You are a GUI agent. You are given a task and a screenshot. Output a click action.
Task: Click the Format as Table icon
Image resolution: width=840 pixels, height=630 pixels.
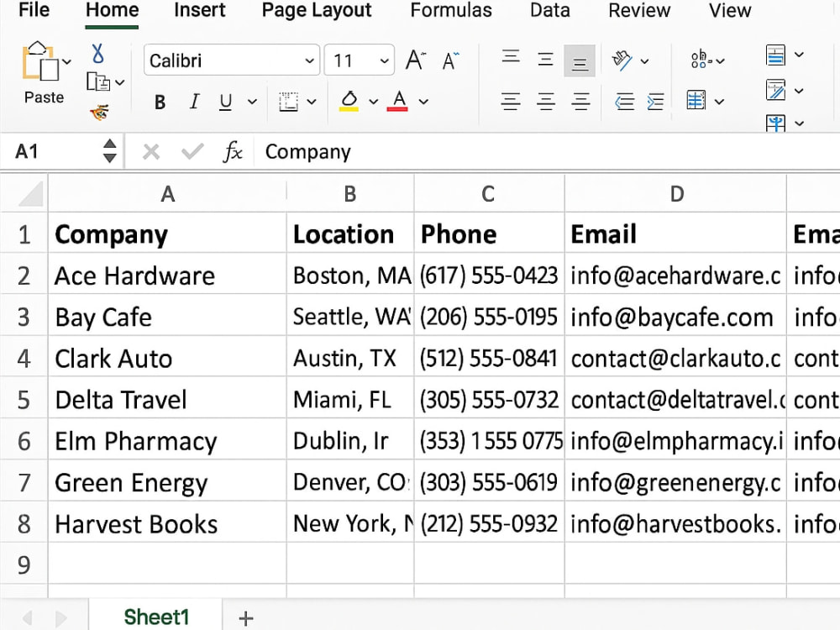tap(775, 90)
